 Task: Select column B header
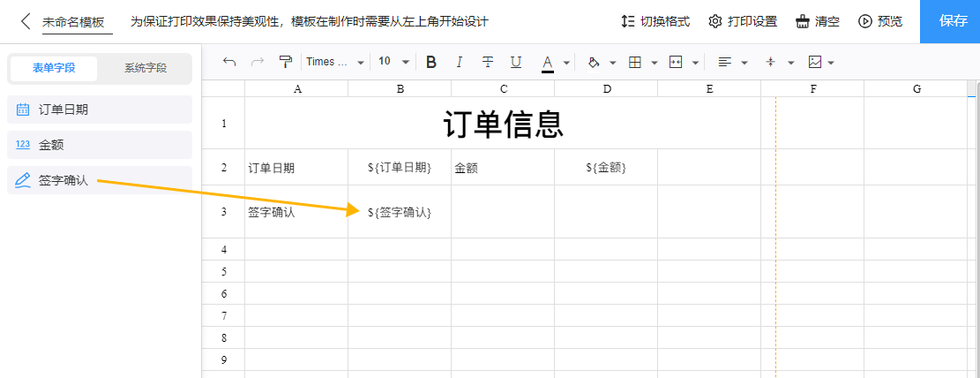coord(400,89)
